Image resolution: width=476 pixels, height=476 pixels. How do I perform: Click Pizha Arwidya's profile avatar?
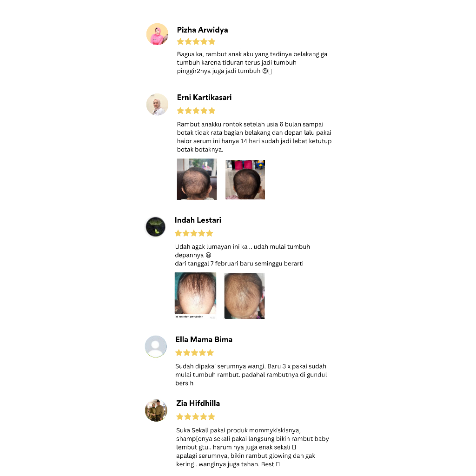pos(157,34)
